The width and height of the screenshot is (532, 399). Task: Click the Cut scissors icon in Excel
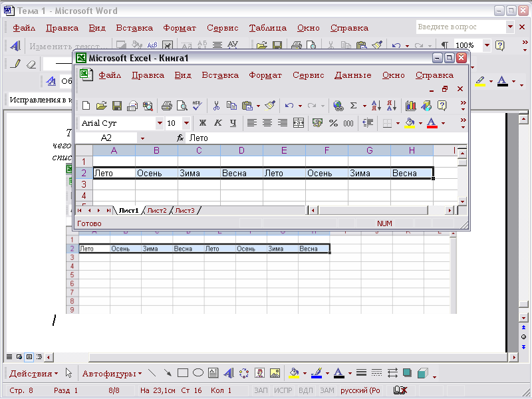click(x=216, y=106)
